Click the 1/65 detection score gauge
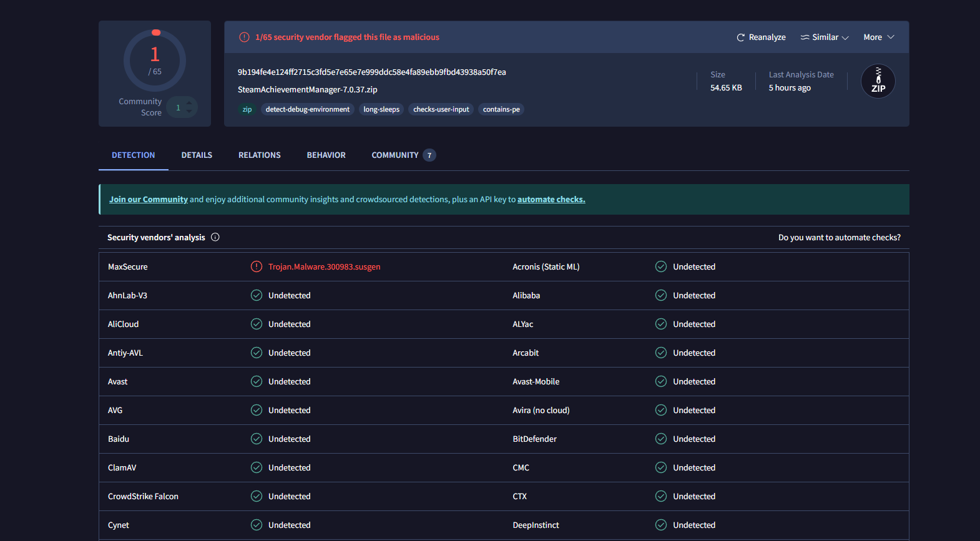The height and width of the screenshot is (541, 980). (x=155, y=61)
